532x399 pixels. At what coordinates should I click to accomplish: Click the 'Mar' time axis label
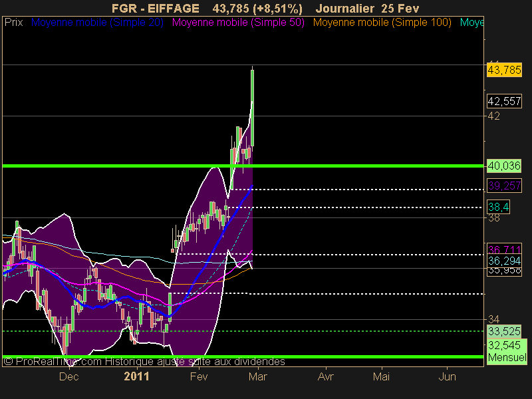[258, 376]
